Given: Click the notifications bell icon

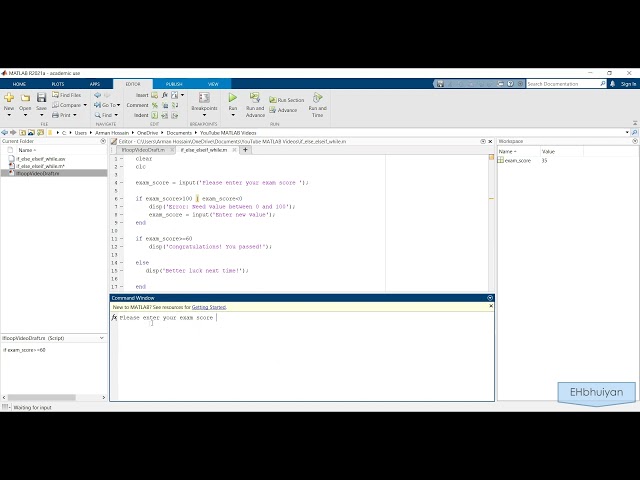Looking at the screenshot, I should coord(612,84).
